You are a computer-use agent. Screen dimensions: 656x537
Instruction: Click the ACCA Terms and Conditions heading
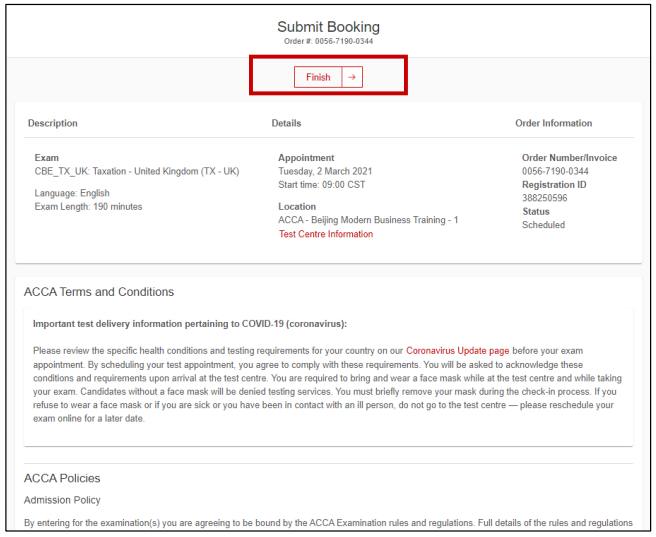[99, 292]
